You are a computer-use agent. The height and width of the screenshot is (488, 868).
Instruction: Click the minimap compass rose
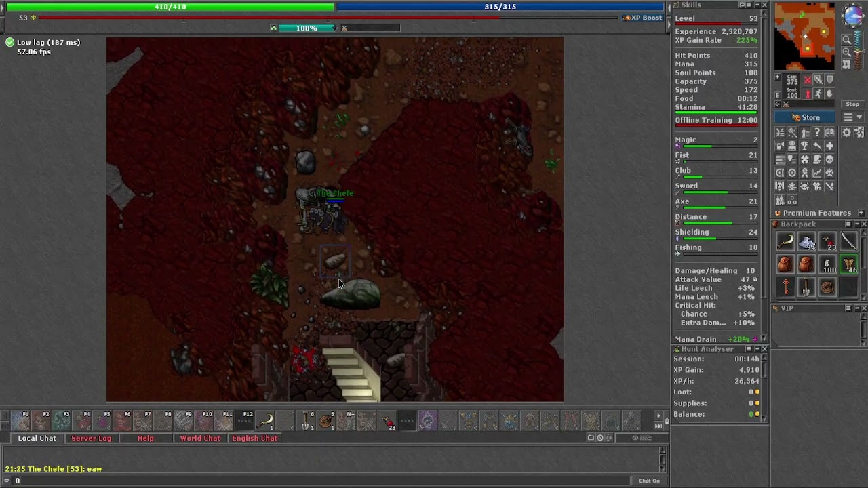(854, 16)
